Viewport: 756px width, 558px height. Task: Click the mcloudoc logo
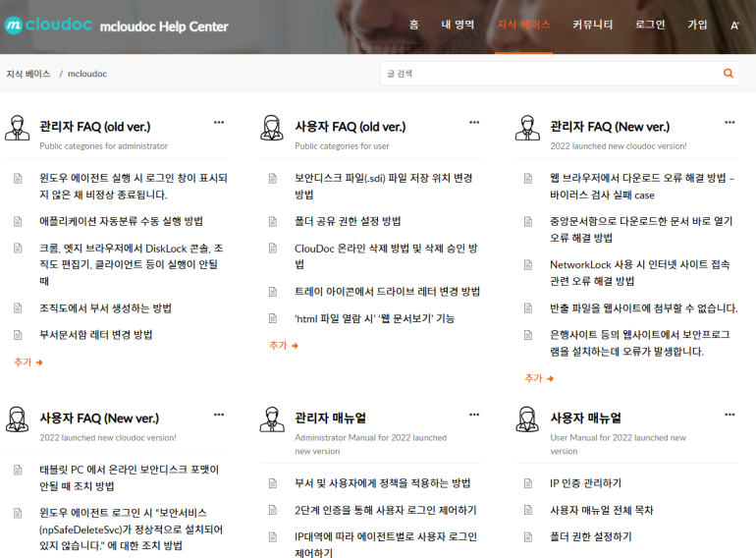tap(48, 26)
